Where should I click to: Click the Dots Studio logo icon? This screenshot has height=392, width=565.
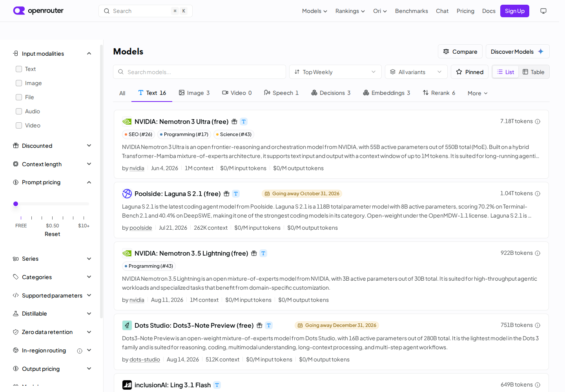click(127, 325)
